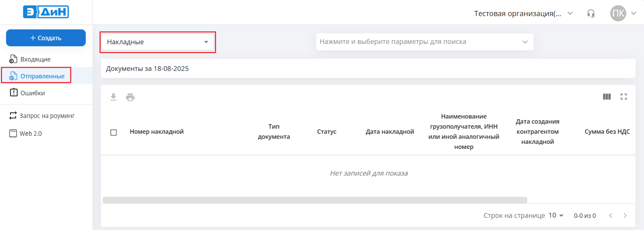
Task: Click the print icon above the table
Action: 130,97
